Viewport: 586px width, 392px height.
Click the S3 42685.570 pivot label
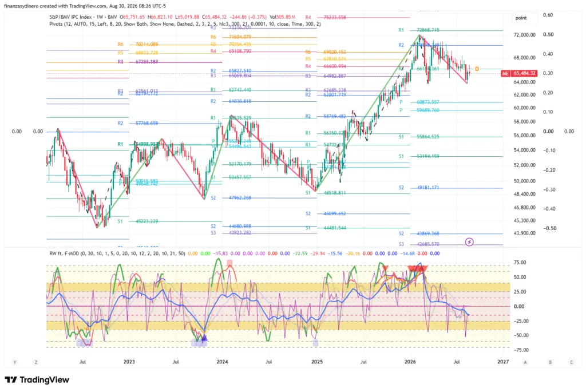coord(418,244)
